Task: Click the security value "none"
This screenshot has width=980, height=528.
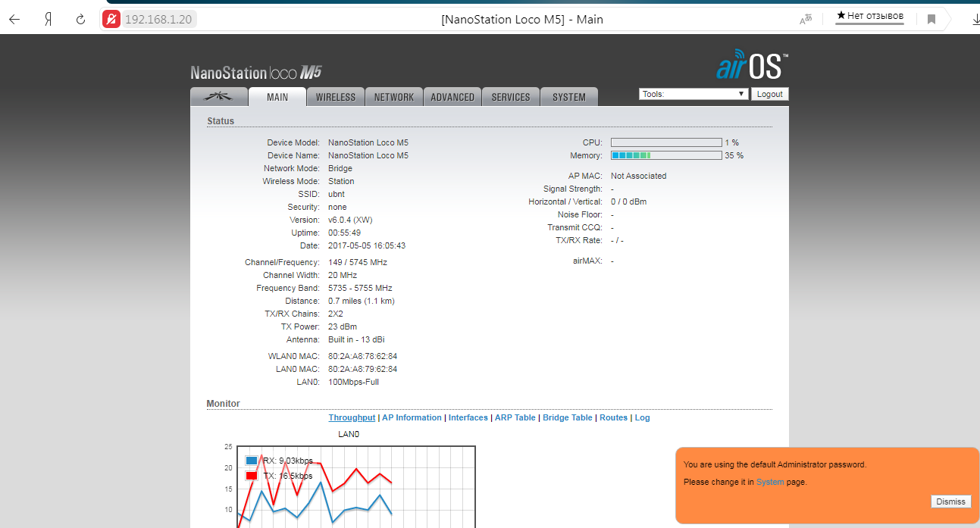Action: pos(337,207)
